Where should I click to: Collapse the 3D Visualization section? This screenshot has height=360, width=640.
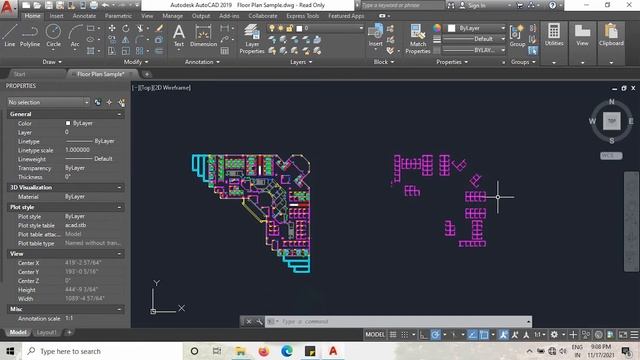(x=119, y=187)
